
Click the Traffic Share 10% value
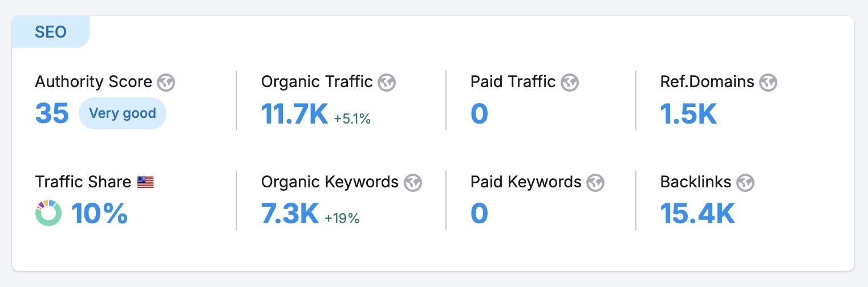click(x=99, y=214)
